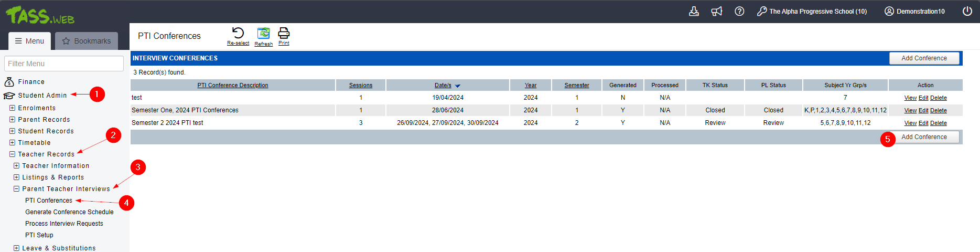Click the Re-select icon in toolbar
The height and width of the screenshot is (252, 980).
click(x=238, y=34)
